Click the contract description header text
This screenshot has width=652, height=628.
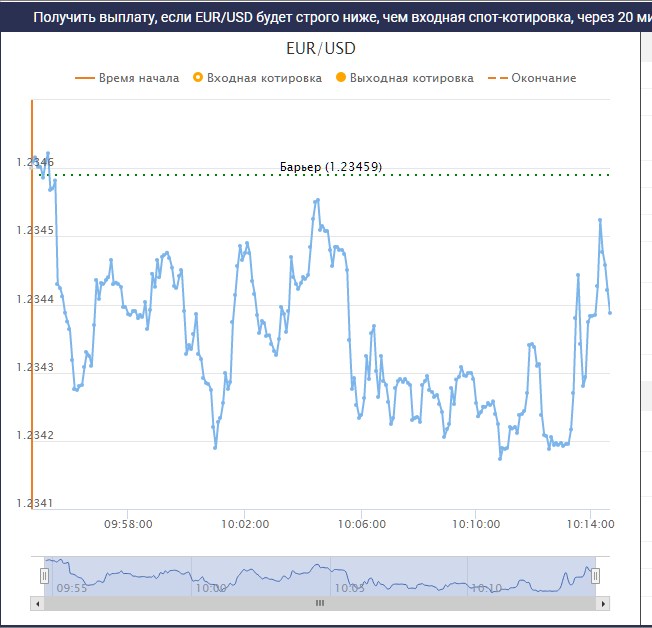coord(343,17)
